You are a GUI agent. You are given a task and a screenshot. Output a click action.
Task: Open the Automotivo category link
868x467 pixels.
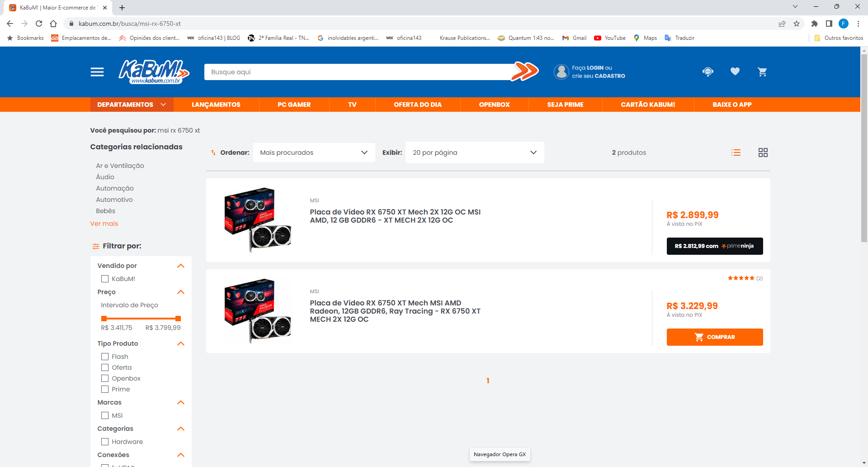tap(114, 200)
